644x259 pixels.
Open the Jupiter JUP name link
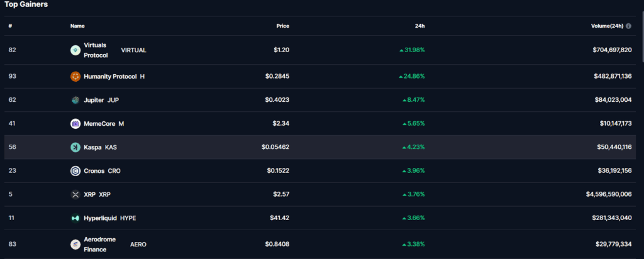coord(101,100)
